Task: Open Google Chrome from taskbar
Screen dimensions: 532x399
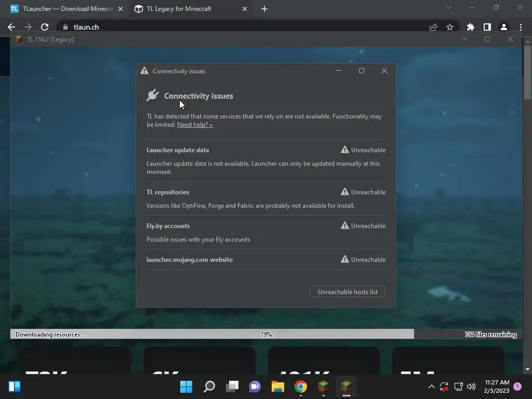Action: 301,387
